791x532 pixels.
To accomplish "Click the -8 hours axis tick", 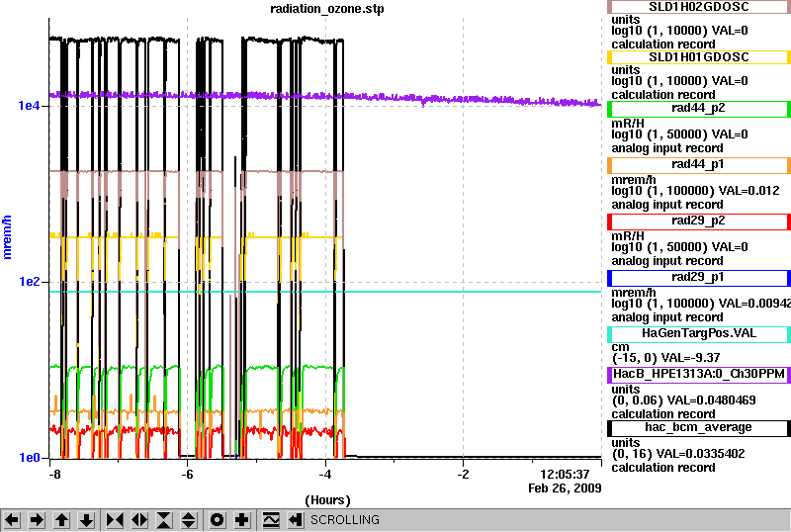I will [x=54, y=475].
